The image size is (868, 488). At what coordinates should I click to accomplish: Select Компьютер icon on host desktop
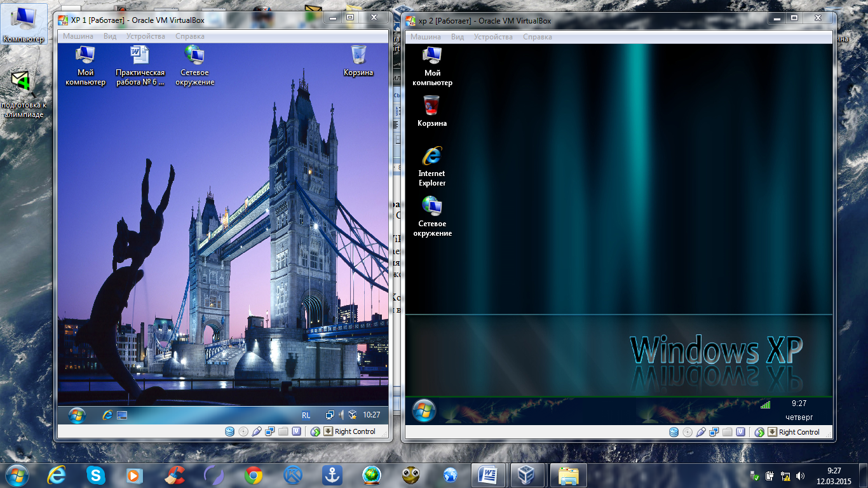(24, 24)
